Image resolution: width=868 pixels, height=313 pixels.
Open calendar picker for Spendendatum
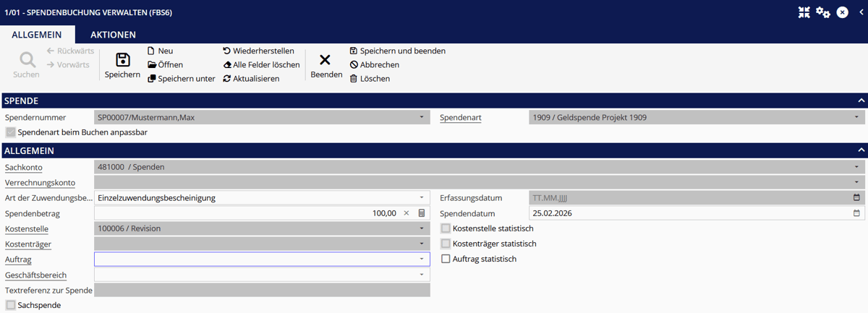pyautogui.click(x=857, y=213)
